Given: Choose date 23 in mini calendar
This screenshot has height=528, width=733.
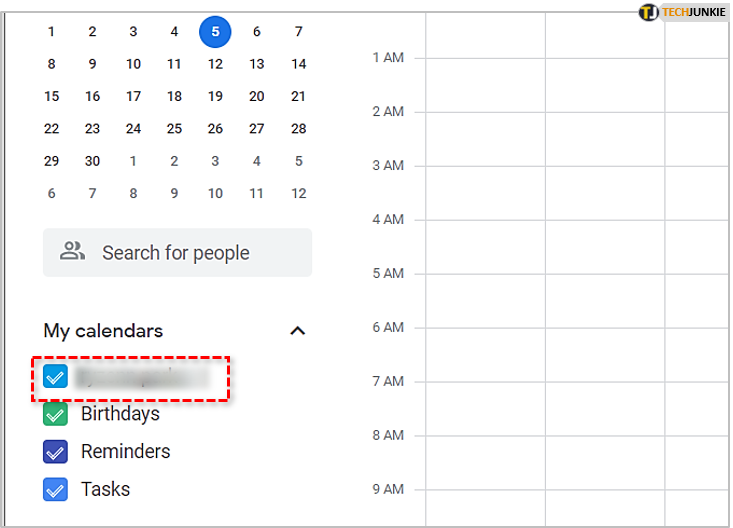Looking at the screenshot, I should [x=92, y=129].
